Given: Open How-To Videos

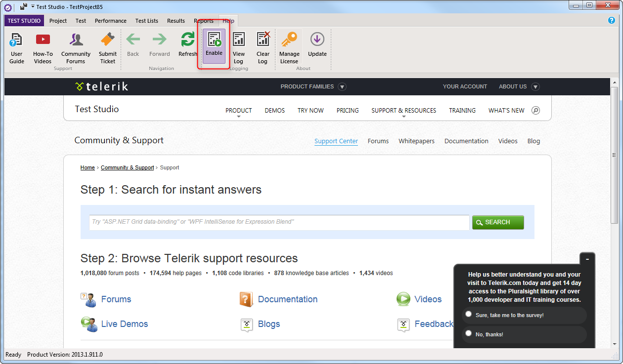Looking at the screenshot, I should tap(43, 48).
